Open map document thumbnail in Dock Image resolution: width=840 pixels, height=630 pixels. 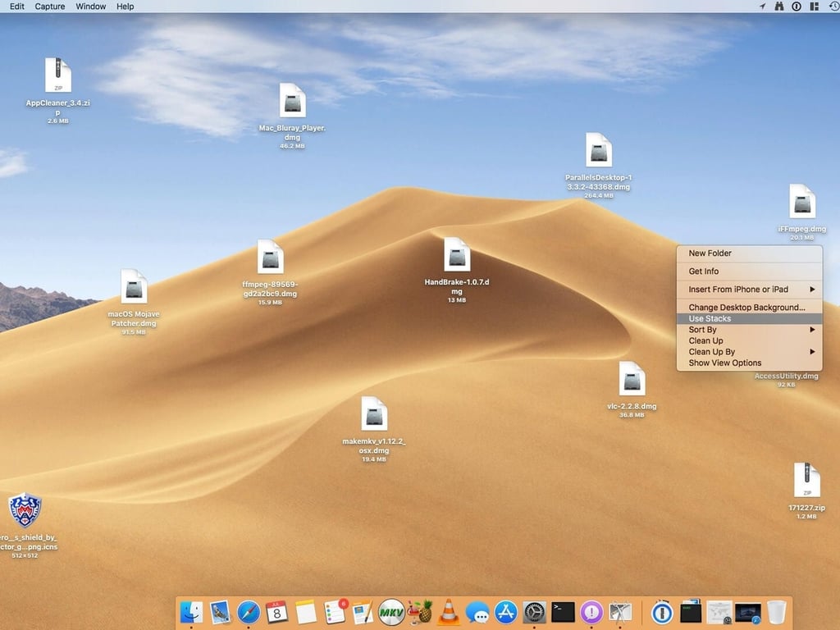pyautogui.click(x=719, y=612)
